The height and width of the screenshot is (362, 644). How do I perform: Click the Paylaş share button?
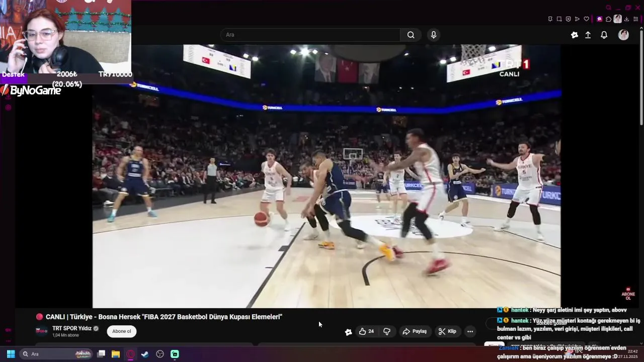tap(415, 331)
